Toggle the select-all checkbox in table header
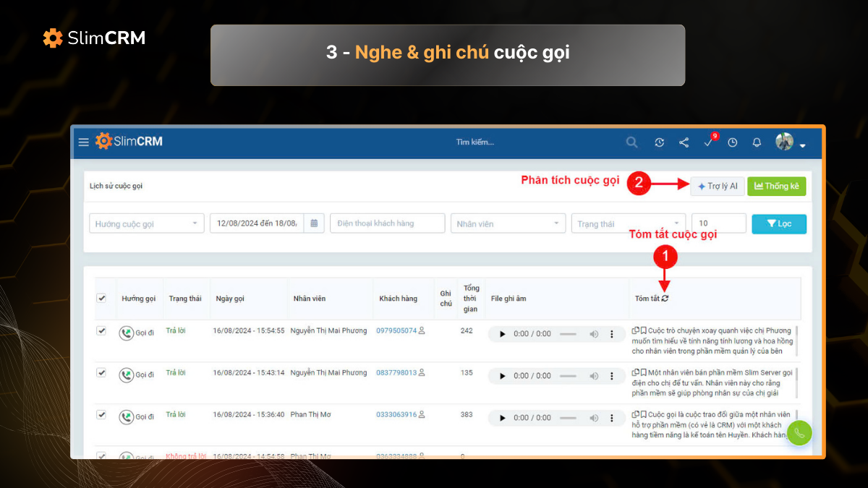This screenshot has height=488, width=868. point(102,298)
